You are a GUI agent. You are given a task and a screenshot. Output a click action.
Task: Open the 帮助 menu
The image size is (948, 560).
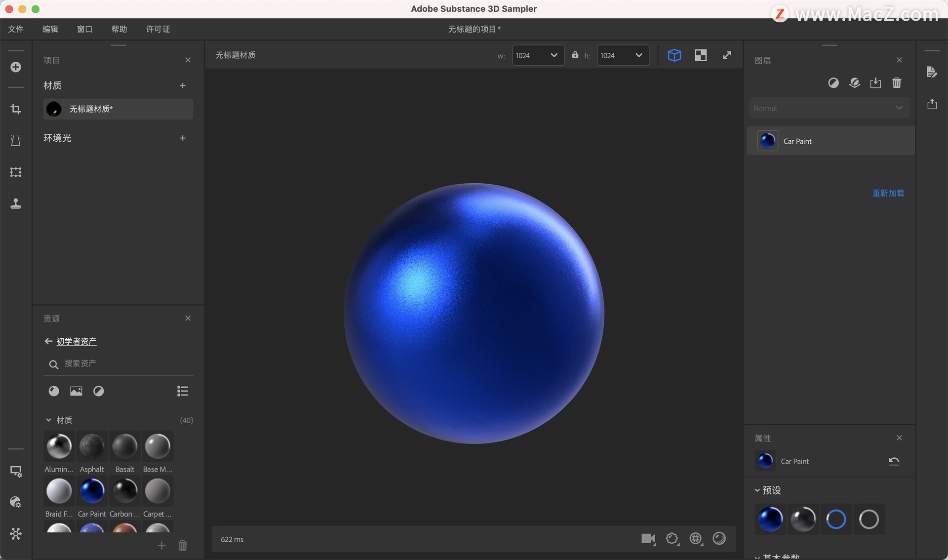(118, 29)
